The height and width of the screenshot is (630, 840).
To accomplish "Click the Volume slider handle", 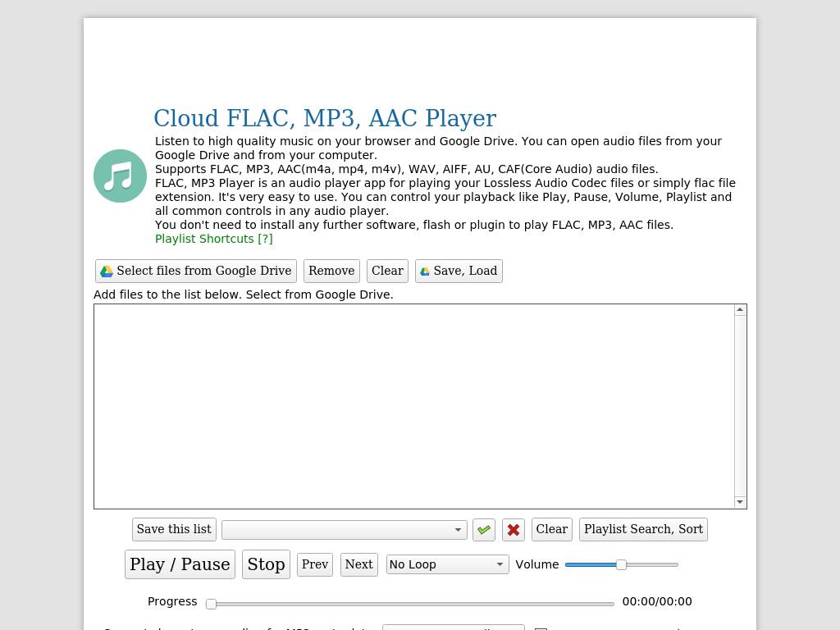I will (x=621, y=564).
